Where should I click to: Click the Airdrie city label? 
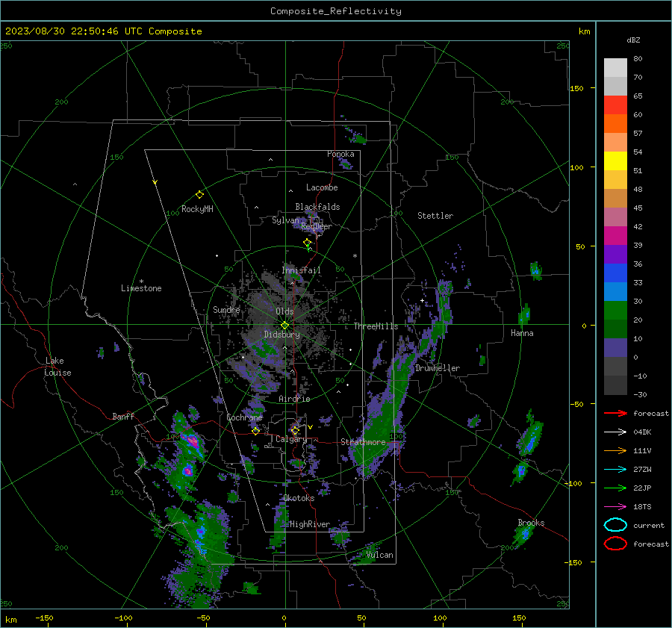point(294,399)
